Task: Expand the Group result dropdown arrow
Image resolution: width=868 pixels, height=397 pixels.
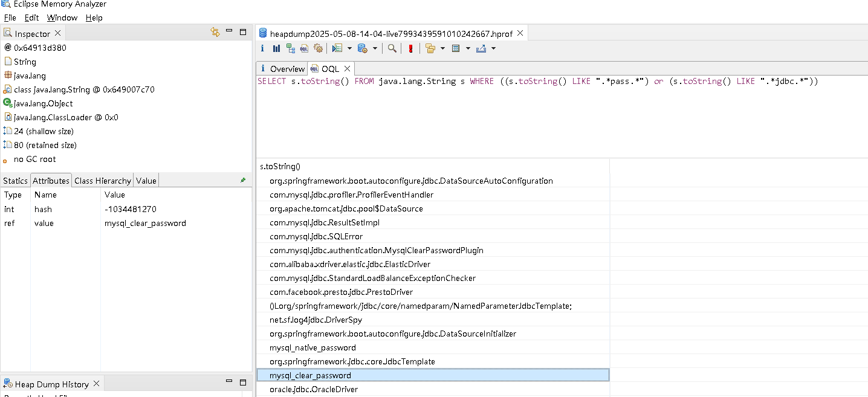Action: tap(442, 48)
